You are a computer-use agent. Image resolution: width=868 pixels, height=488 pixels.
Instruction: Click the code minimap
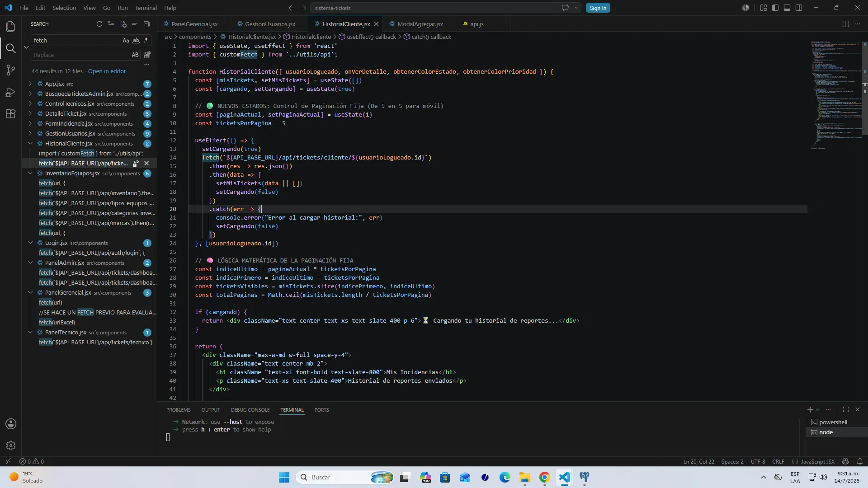[835, 95]
